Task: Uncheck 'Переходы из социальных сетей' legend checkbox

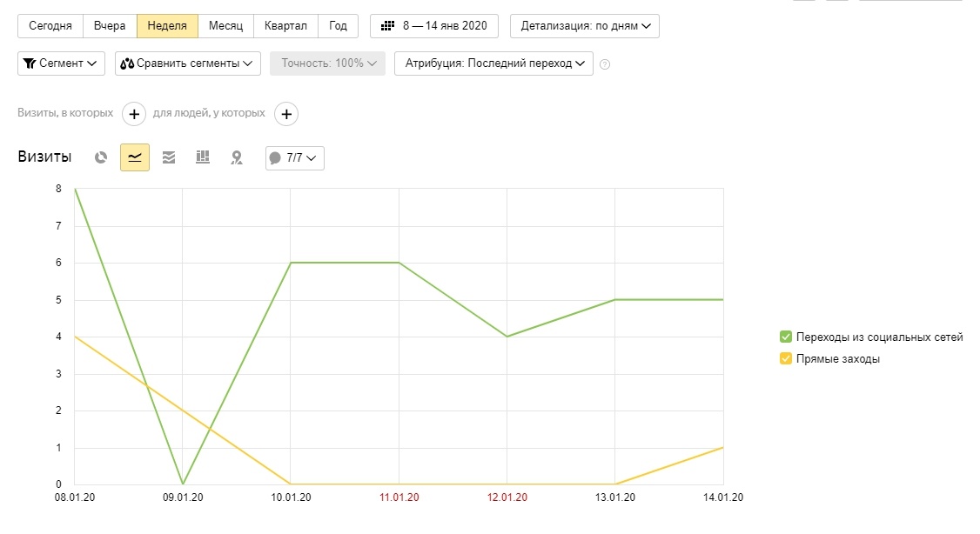Action: 785,337
